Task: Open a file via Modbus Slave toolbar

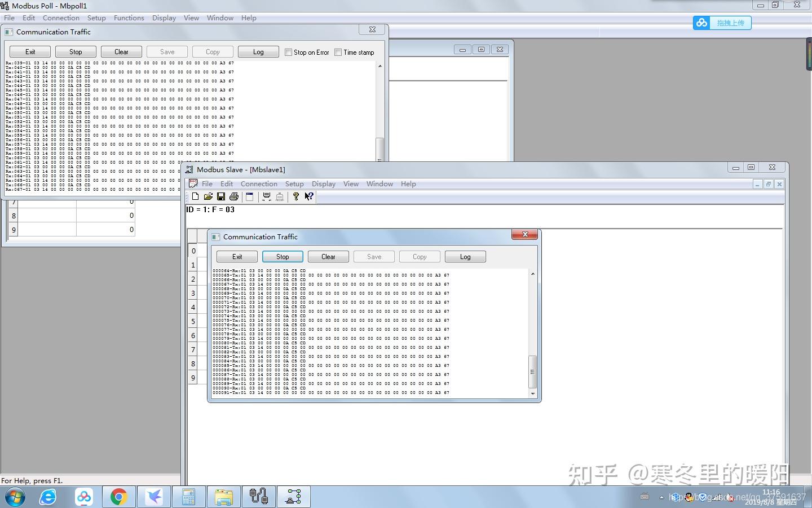Action: [208, 196]
